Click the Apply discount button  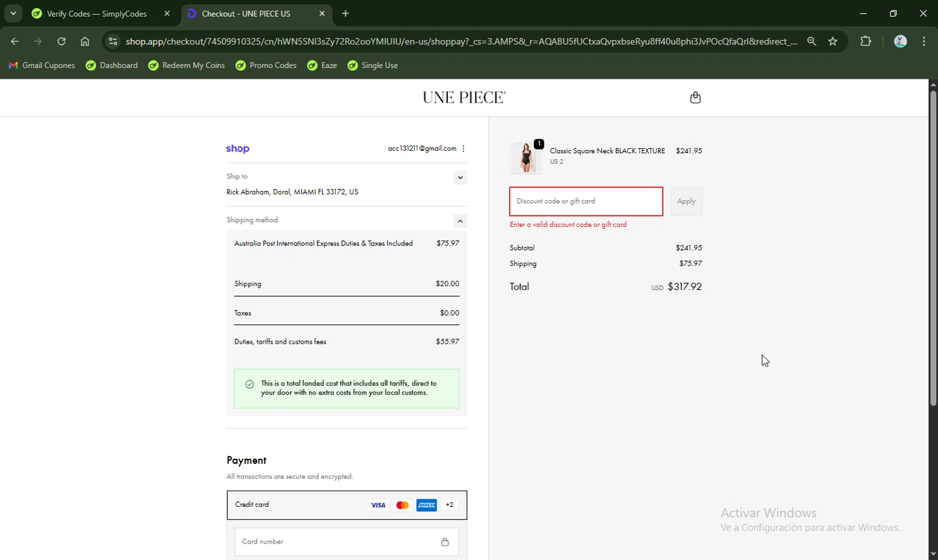[x=686, y=201]
